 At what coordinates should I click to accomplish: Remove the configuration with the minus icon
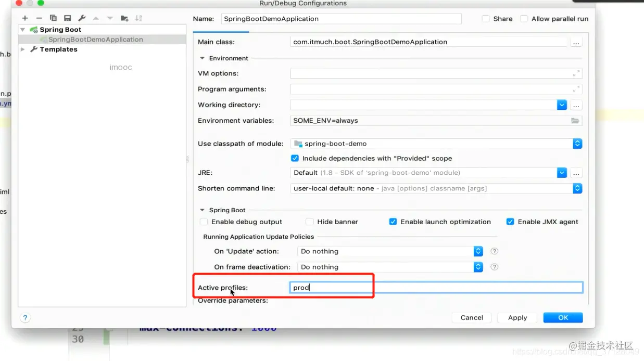pyautogui.click(x=39, y=18)
